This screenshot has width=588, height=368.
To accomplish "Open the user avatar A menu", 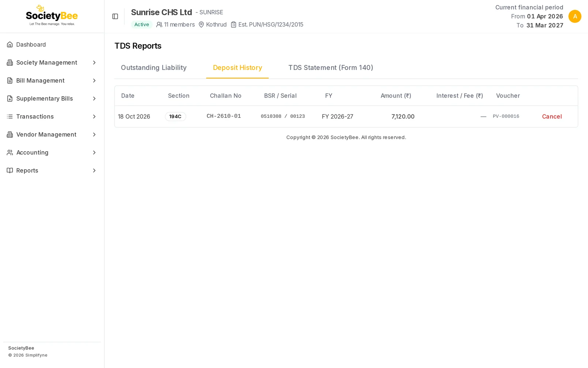I will (x=575, y=17).
